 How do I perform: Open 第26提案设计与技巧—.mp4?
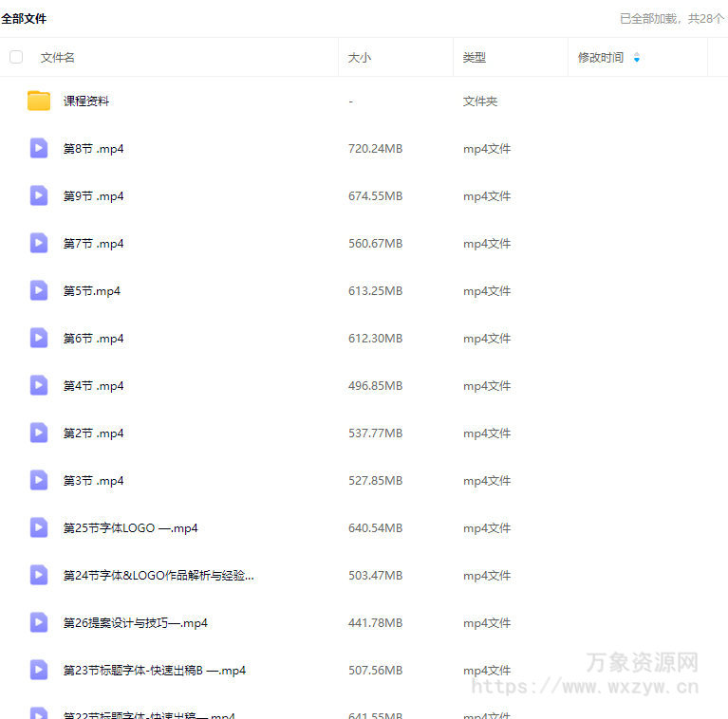(136, 623)
